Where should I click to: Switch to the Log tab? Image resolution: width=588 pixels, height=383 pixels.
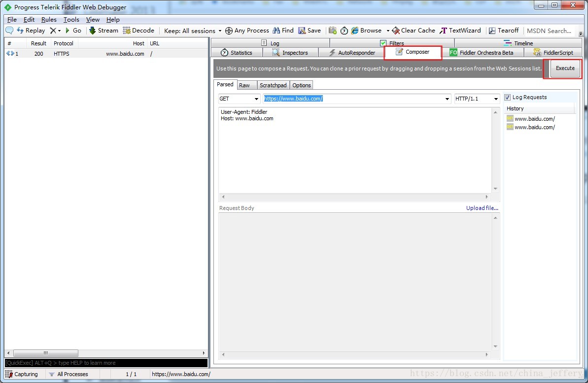(271, 43)
